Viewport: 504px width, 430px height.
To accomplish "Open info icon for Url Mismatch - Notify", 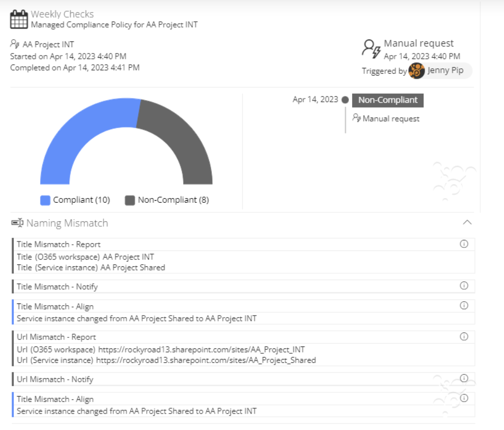I will point(464,378).
